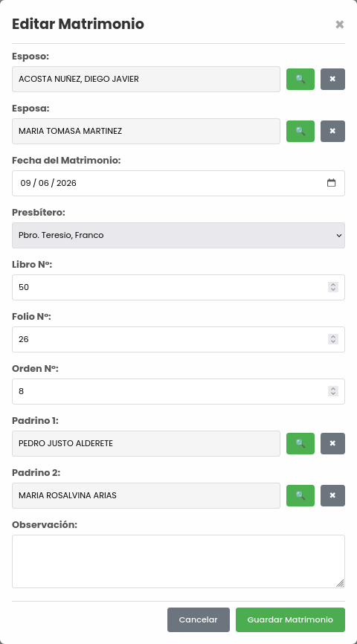
Task: Expand the Presbítero dropdown
Action: pyautogui.click(x=178, y=235)
